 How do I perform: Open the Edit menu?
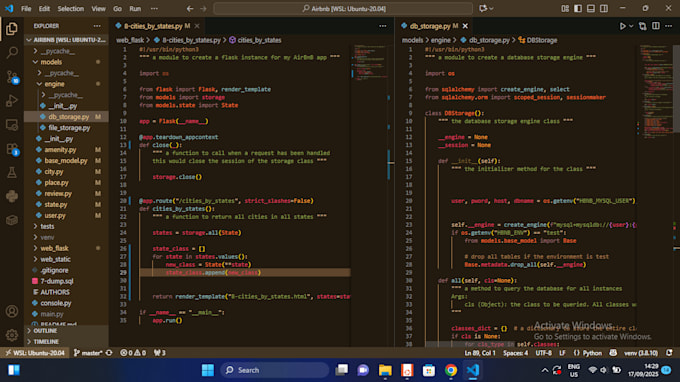point(44,9)
